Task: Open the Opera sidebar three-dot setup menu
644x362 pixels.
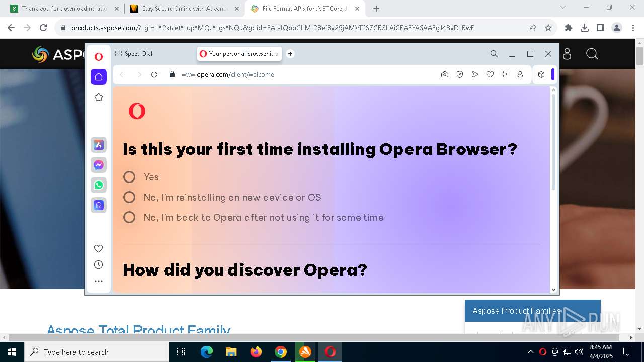Action: pyautogui.click(x=99, y=281)
